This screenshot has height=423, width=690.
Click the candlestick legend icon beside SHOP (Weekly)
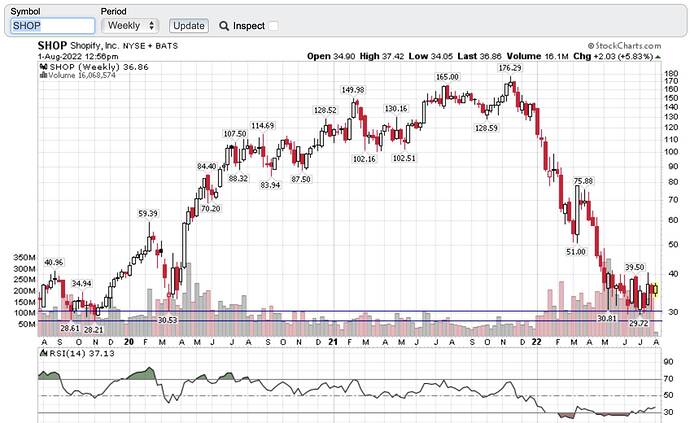click(x=44, y=67)
